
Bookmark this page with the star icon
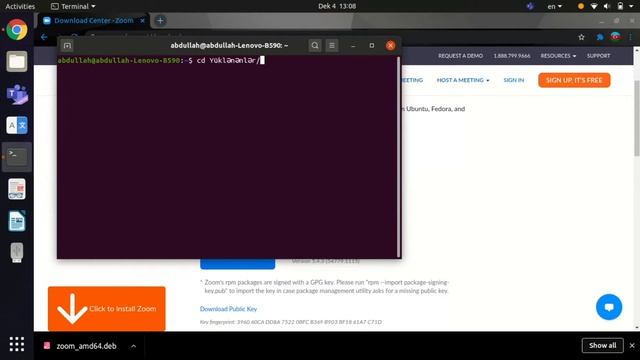pyautogui.click(x=581, y=37)
